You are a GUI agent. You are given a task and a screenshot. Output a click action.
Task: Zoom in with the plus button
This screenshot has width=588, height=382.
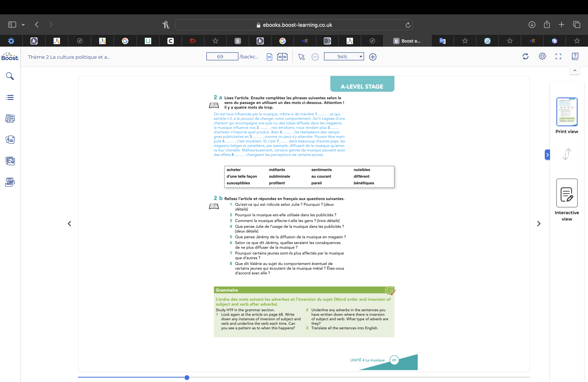pos(373,57)
